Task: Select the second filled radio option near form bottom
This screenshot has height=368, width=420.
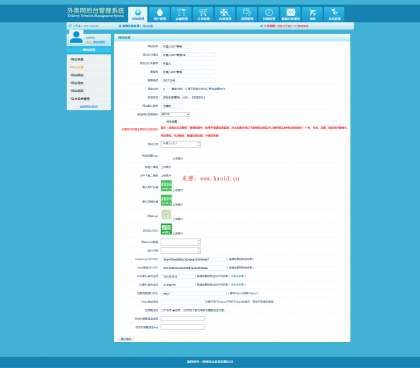Action: click(x=174, y=310)
